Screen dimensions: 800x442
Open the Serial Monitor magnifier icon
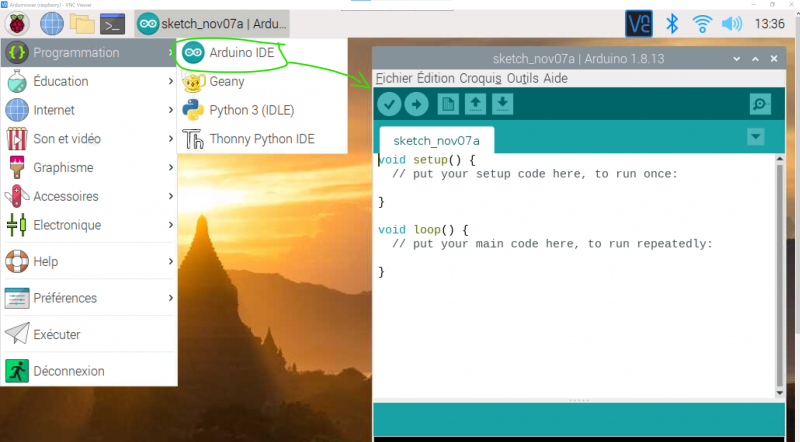coord(760,104)
